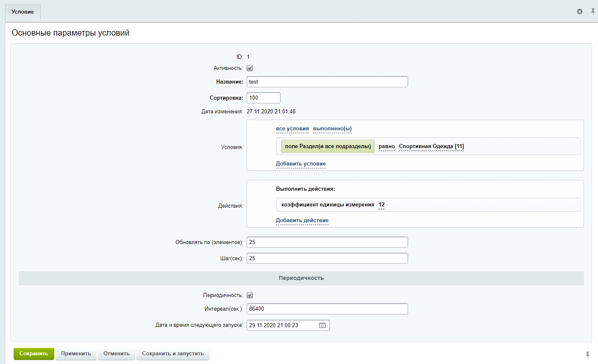598x364 pixels.
Task: Click the Добавить действие link
Action: tap(302, 220)
